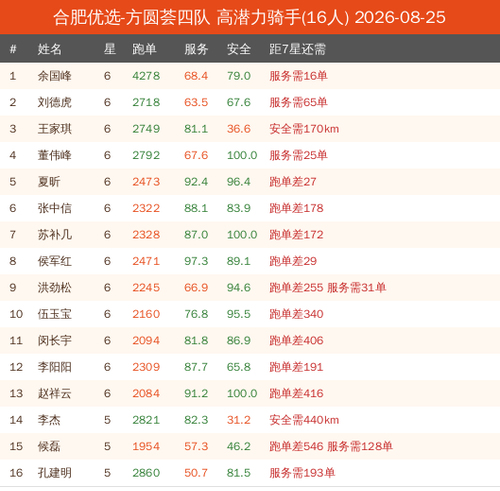Select rider name 李阳阳
This screenshot has width=500, height=491.
(x=55, y=367)
